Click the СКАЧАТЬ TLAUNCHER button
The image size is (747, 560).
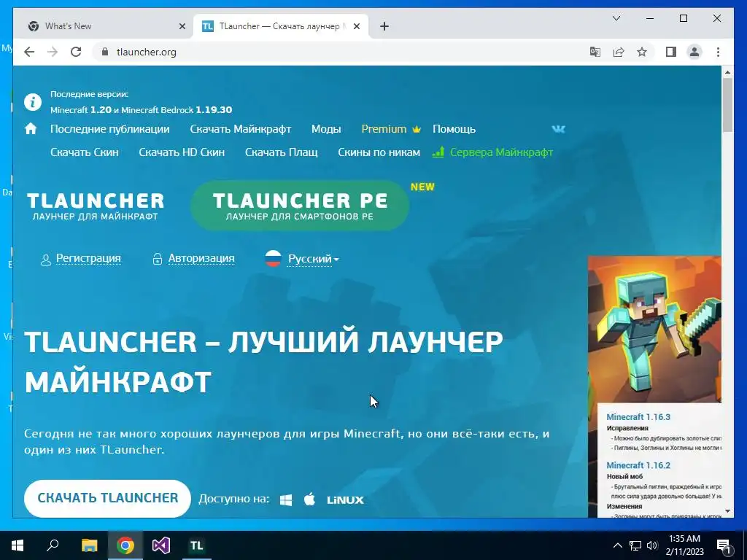(108, 498)
